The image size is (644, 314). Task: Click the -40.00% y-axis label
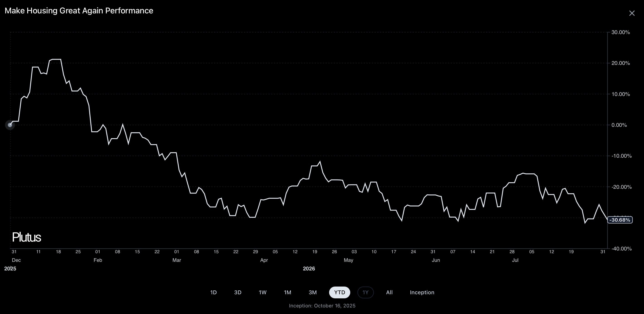621,249
